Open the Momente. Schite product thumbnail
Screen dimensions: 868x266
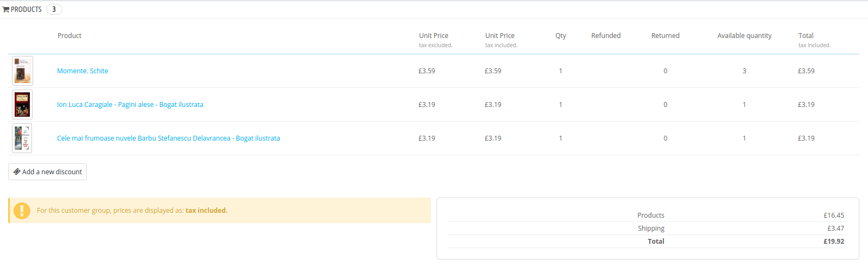click(x=22, y=71)
